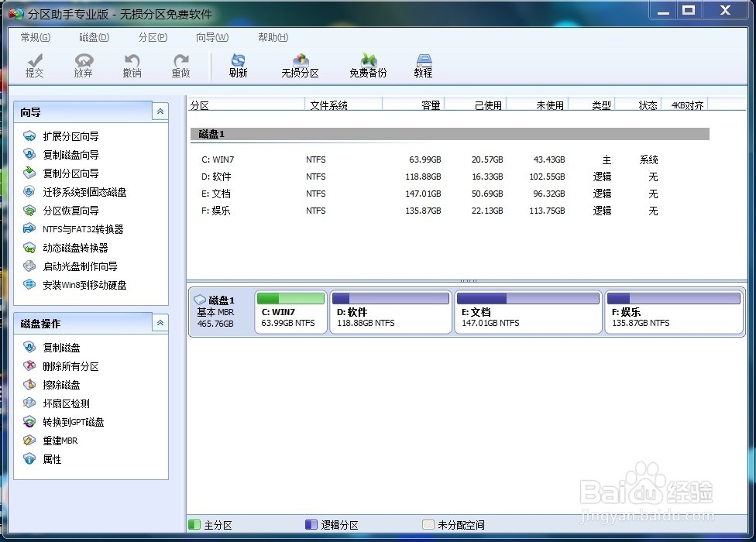The height and width of the screenshot is (542, 756).
Task: Click the 50.69GB used value of E: 文档
Action: [487, 194]
